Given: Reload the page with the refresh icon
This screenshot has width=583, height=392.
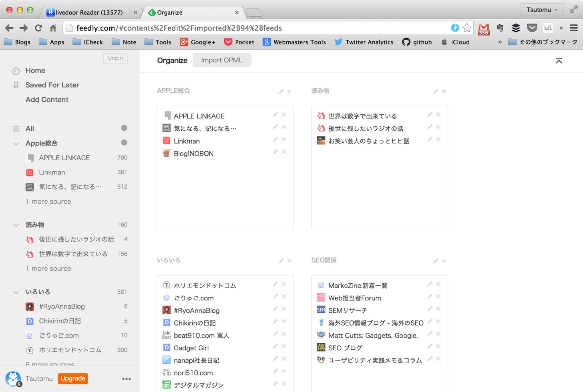Looking at the screenshot, I should coord(38,28).
